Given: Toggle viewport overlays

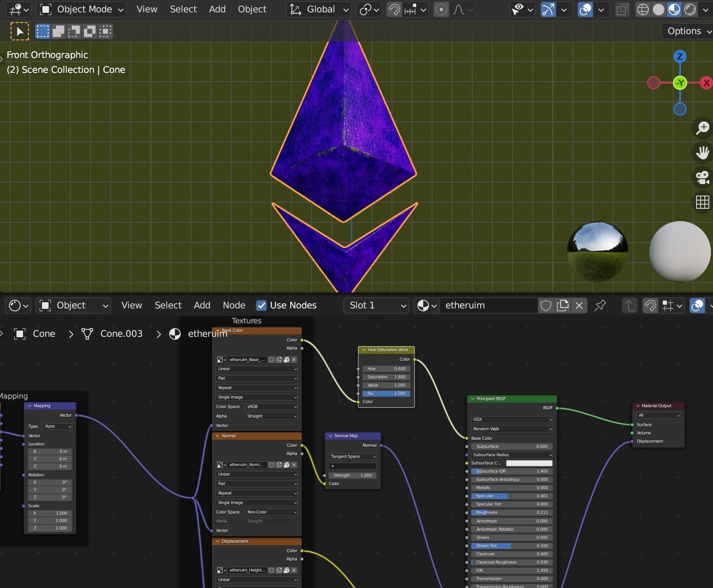Looking at the screenshot, I should click(585, 9).
